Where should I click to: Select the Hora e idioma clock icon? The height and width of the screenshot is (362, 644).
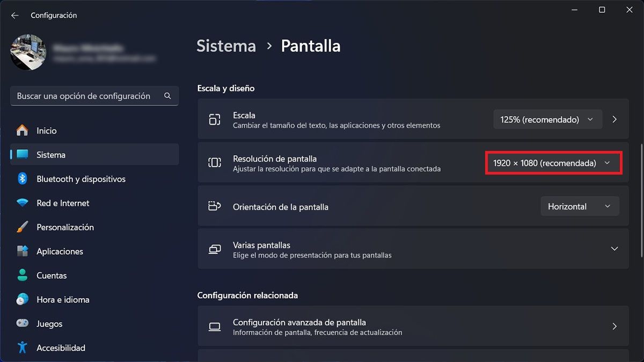(23, 300)
